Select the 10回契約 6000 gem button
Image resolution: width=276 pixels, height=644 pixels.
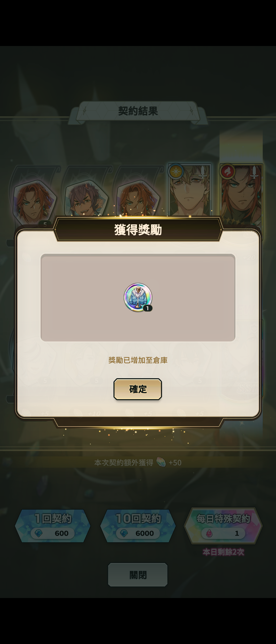click(x=138, y=526)
